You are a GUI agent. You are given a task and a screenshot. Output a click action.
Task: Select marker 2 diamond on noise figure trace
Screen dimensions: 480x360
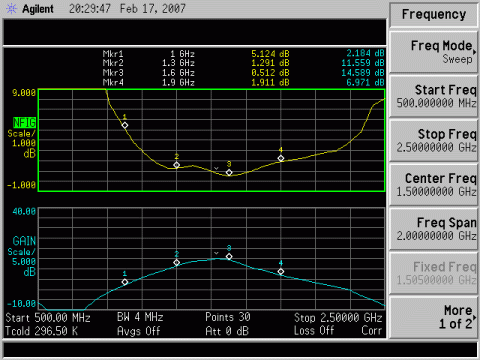177,165
